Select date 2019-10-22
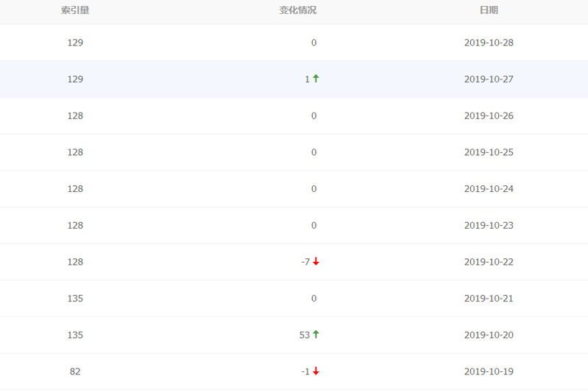 coord(489,262)
